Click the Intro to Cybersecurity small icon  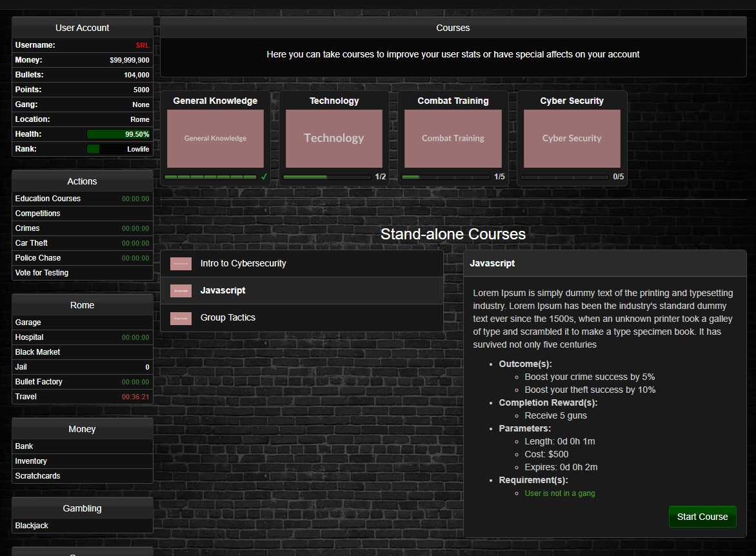(181, 264)
